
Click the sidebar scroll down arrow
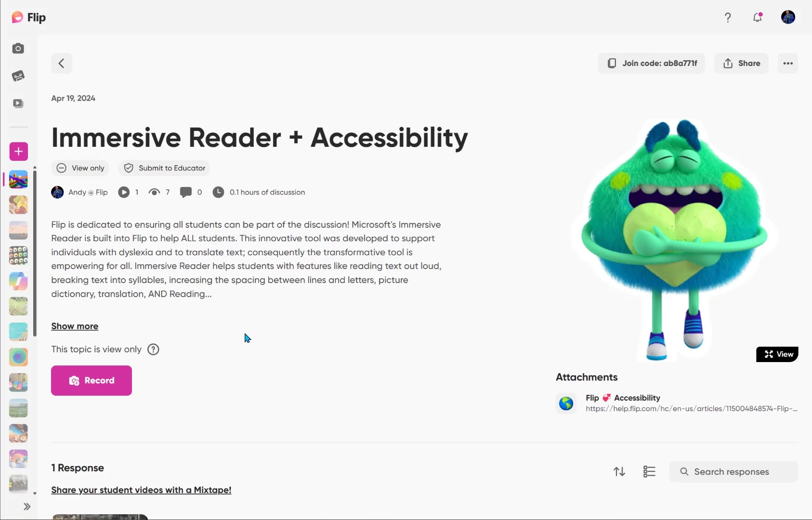pos(35,494)
